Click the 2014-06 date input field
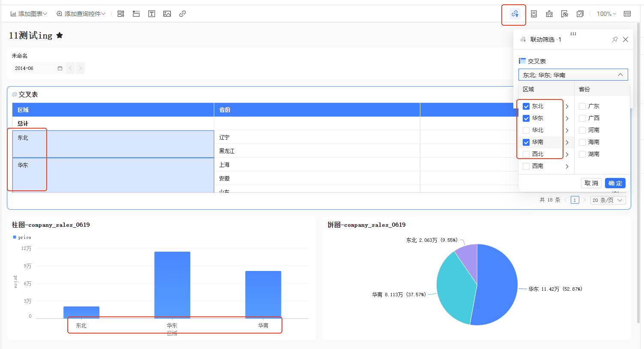This screenshot has width=644, height=349. [34, 68]
